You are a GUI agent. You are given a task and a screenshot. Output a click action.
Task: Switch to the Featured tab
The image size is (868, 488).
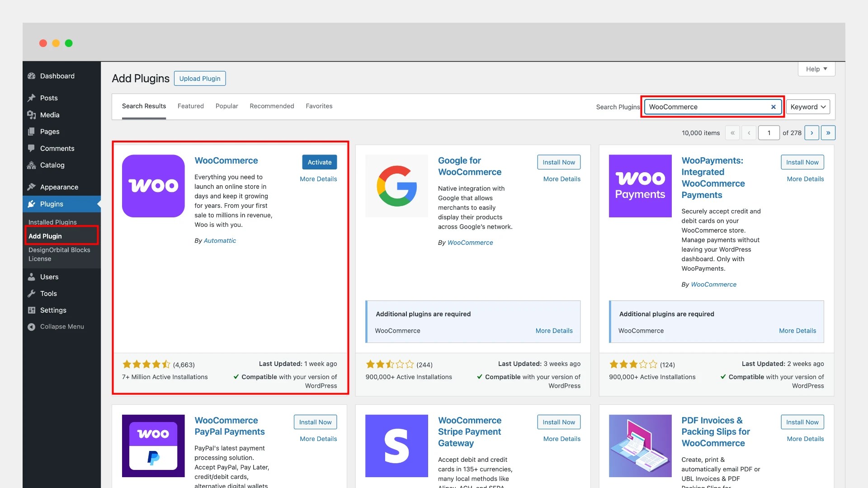point(191,106)
